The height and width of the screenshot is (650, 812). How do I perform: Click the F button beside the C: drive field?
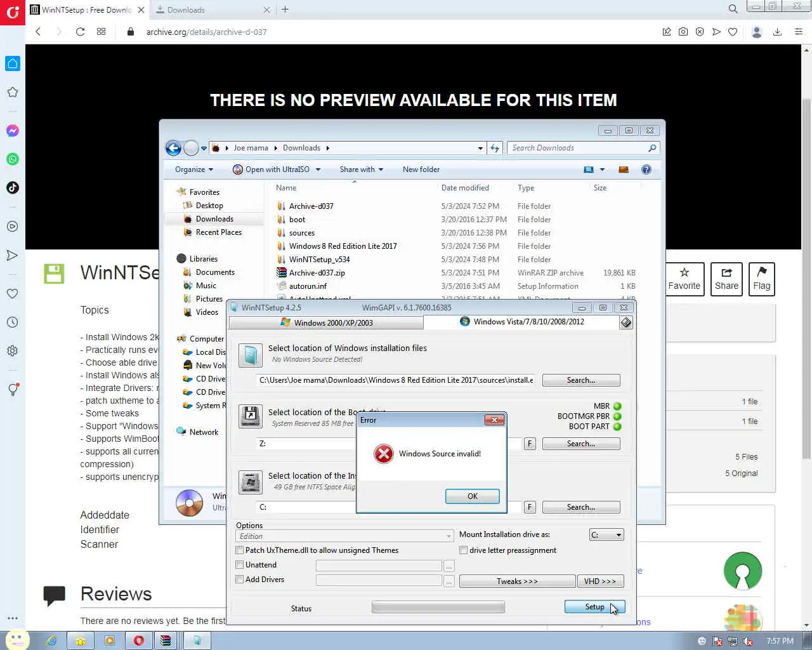pos(530,507)
